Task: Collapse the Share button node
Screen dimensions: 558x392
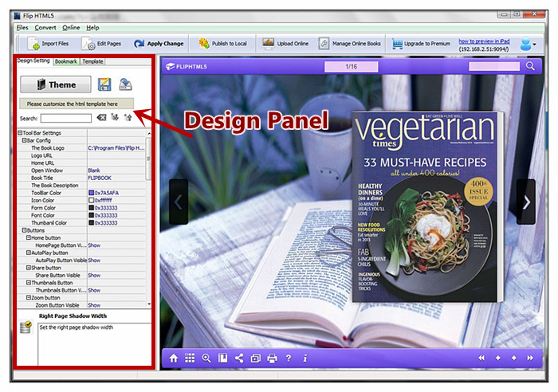Action: point(29,268)
